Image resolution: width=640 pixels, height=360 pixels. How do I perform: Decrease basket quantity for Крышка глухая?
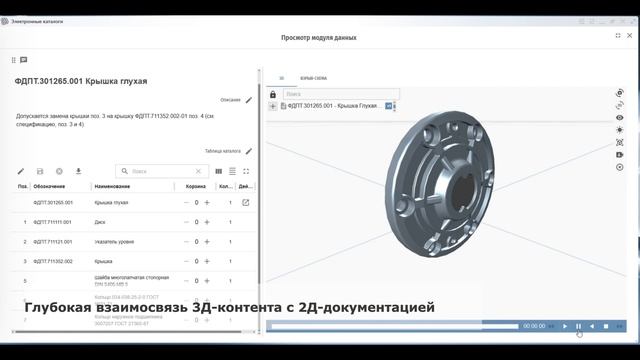(186, 202)
